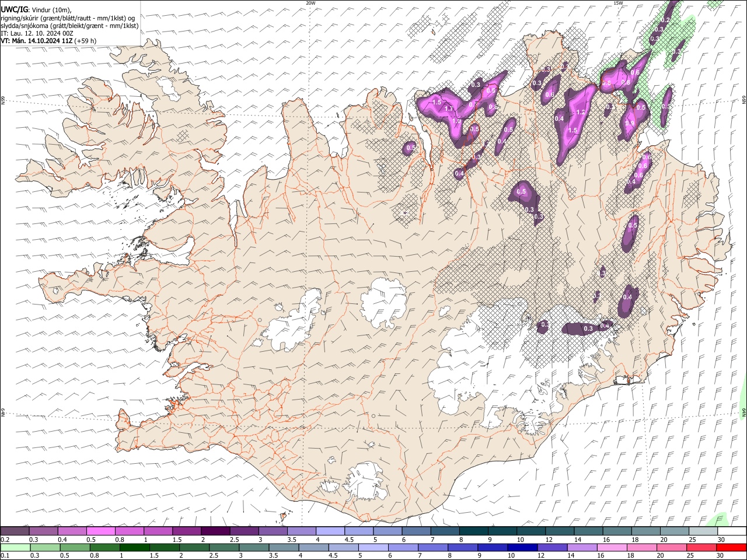Click the 'slydda/snjókoma (grátt/bleikt/grænt - mm/1klst)' line

(69, 26)
